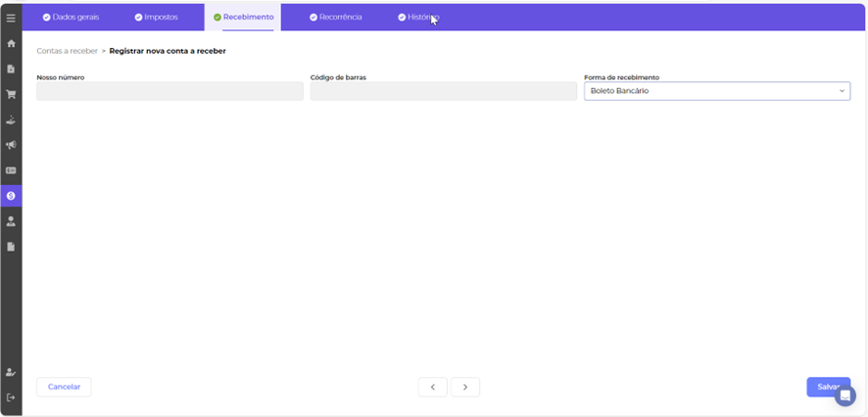Open the people/users icon in sidebar
868x417 pixels.
click(x=11, y=221)
